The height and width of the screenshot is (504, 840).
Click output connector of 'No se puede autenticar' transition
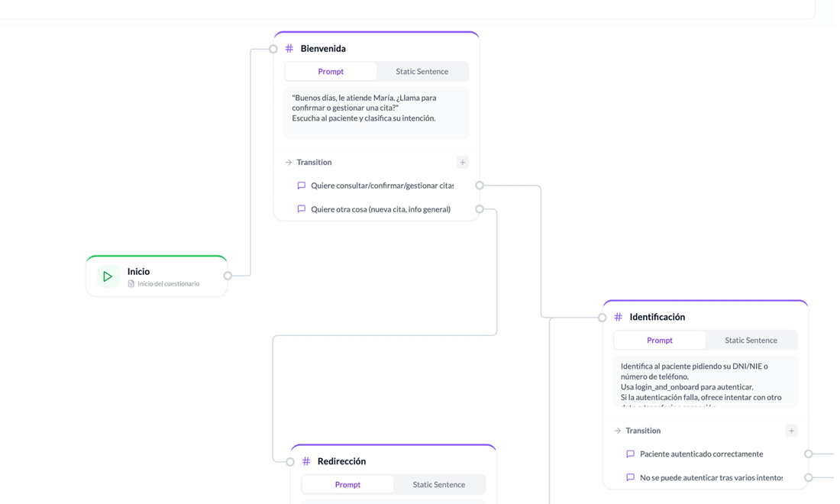[x=809, y=477]
